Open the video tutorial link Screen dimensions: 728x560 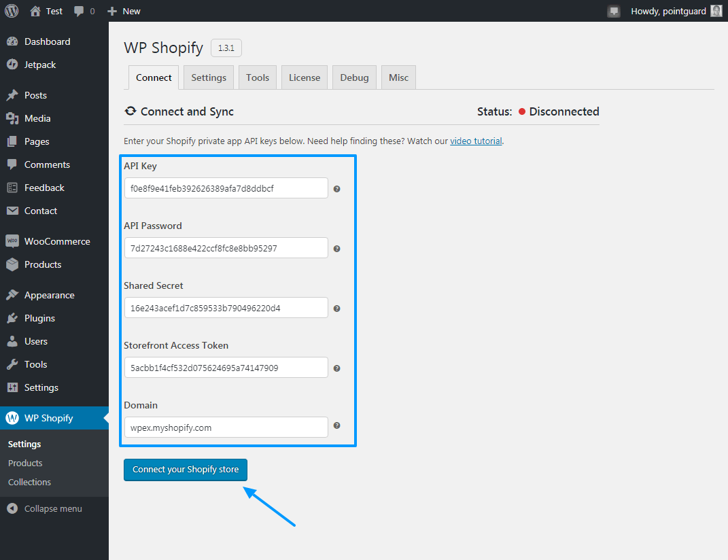(x=476, y=141)
